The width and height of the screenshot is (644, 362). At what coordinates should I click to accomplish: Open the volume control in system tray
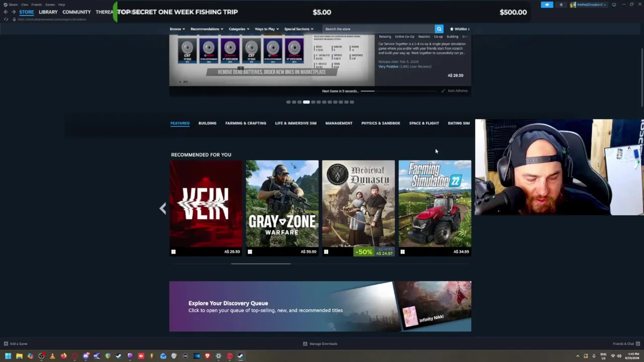pyautogui.click(x=619, y=356)
